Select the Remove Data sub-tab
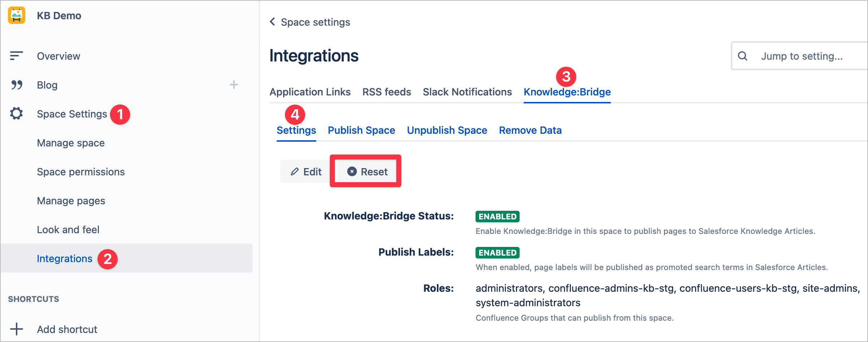This screenshot has width=868, height=342. click(x=530, y=130)
